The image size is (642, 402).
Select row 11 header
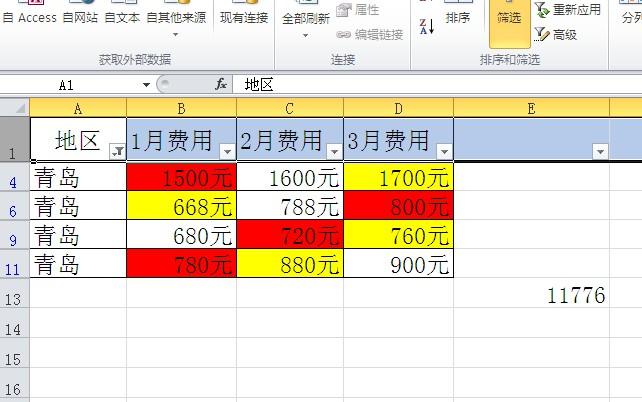pyautogui.click(x=14, y=264)
